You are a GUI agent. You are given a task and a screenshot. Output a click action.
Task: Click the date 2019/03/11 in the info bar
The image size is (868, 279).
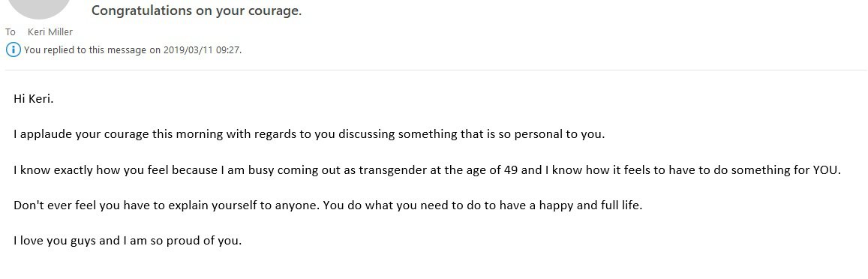(186, 49)
